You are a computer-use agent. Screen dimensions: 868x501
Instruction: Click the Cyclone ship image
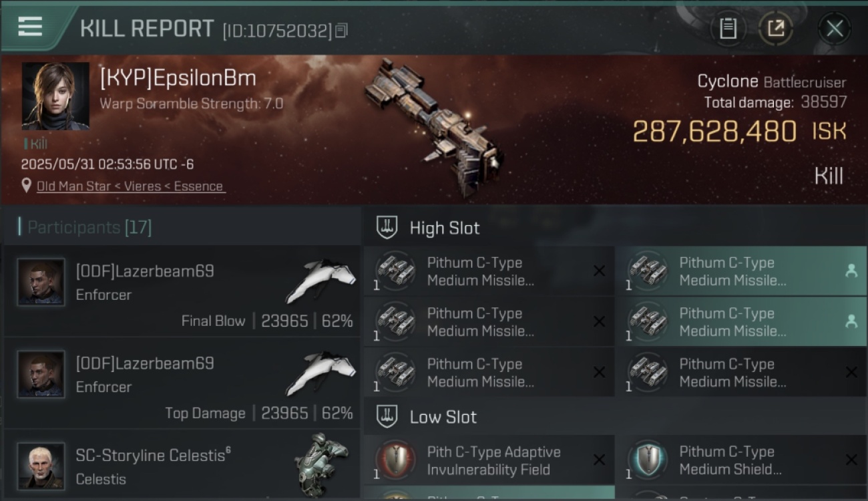433,127
